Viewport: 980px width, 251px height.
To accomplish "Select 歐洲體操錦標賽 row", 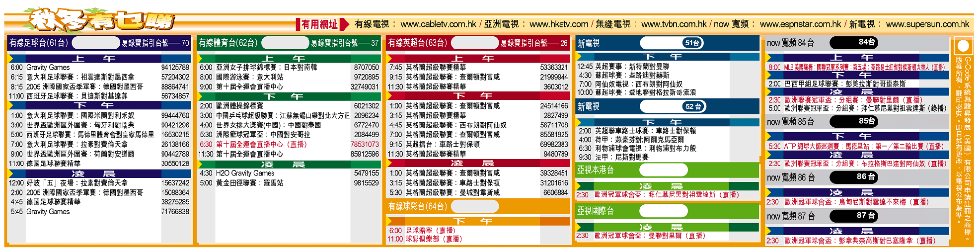I will (289, 106).
